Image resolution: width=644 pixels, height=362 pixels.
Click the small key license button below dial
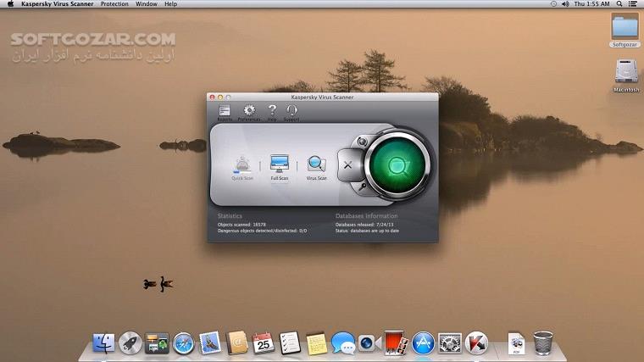pos(363,187)
